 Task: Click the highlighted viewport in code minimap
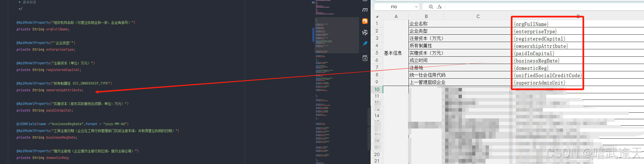(337, 35)
